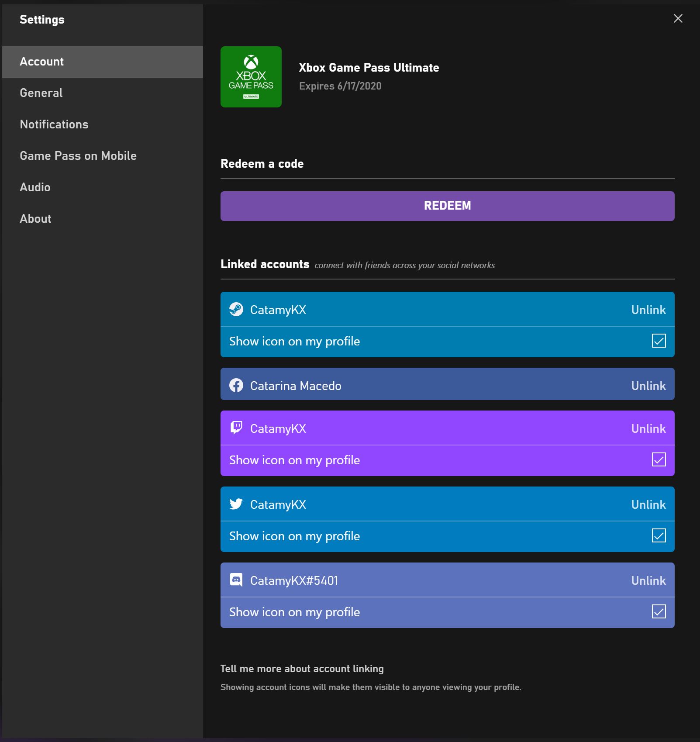Unlink the Steam account
The width and height of the screenshot is (700, 742).
point(648,310)
